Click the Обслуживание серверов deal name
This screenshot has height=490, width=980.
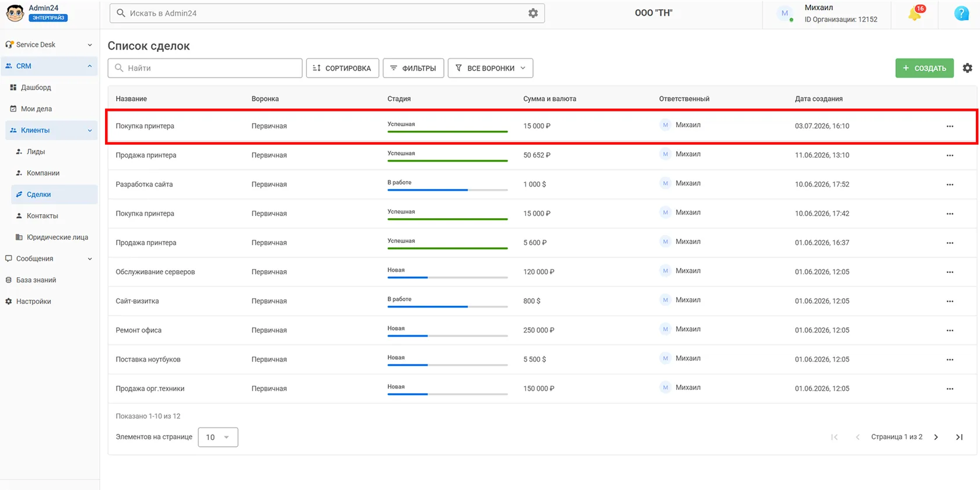pyautogui.click(x=155, y=272)
